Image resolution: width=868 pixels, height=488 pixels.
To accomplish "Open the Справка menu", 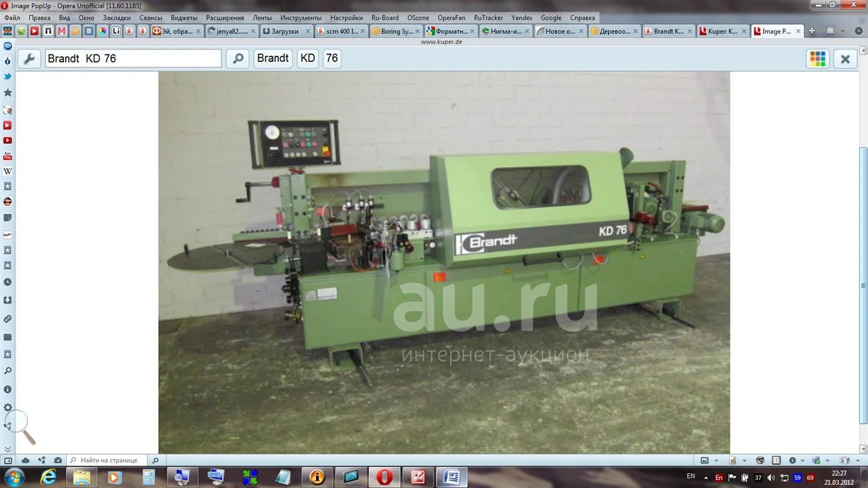I will click(x=582, y=18).
